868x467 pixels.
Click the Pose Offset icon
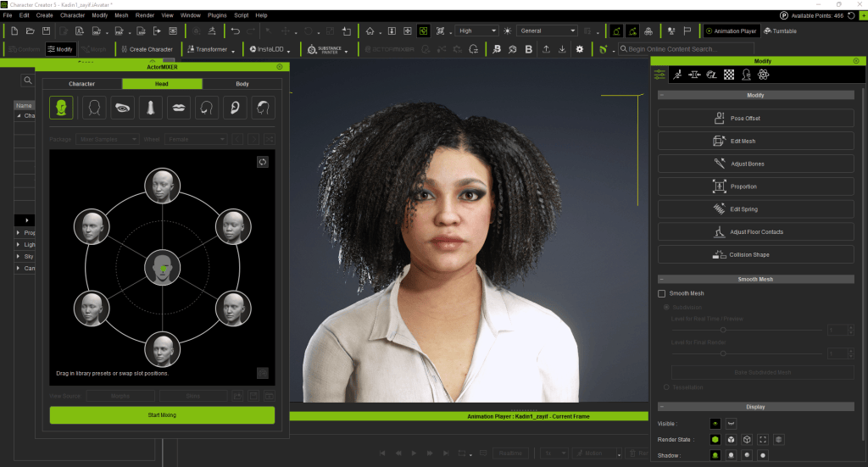coord(719,118)
